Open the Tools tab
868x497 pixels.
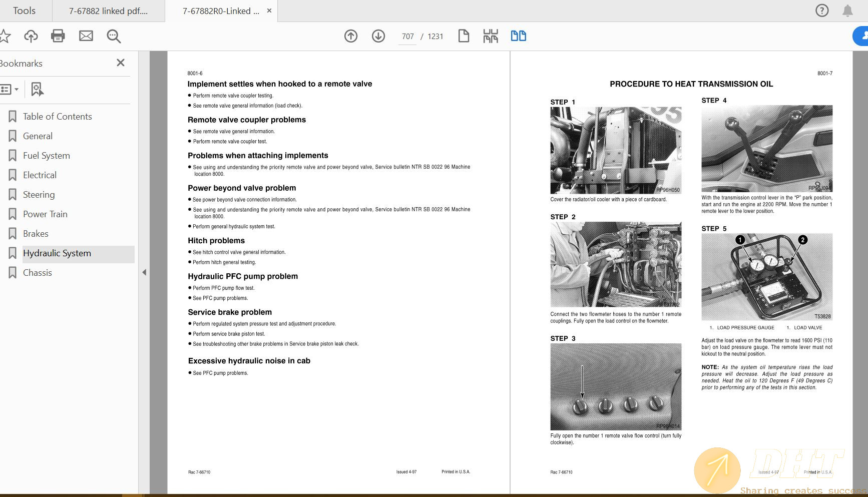[x=24, y=11]
